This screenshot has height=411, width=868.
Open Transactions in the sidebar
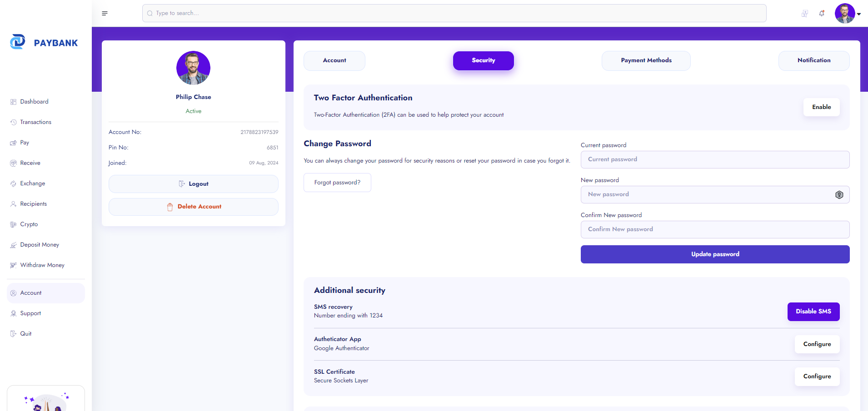click(x=35, y=122)
